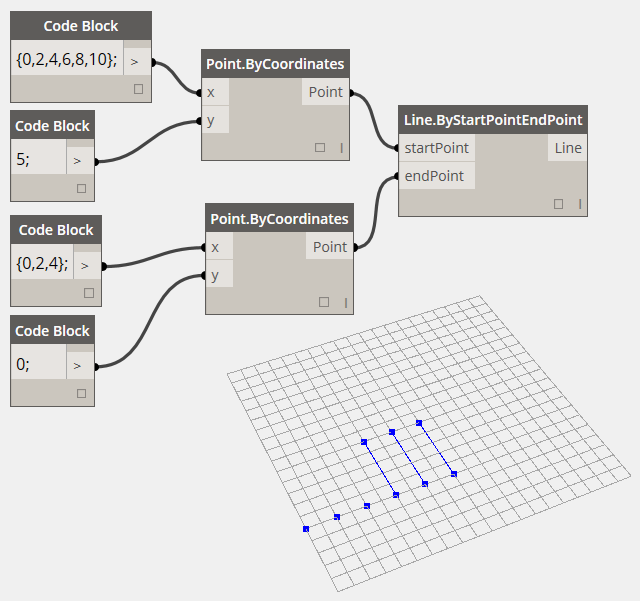Toggle preview checkbox on the {0,2,4}; code block
Screen dimensions: 640x601
[88, 293]
